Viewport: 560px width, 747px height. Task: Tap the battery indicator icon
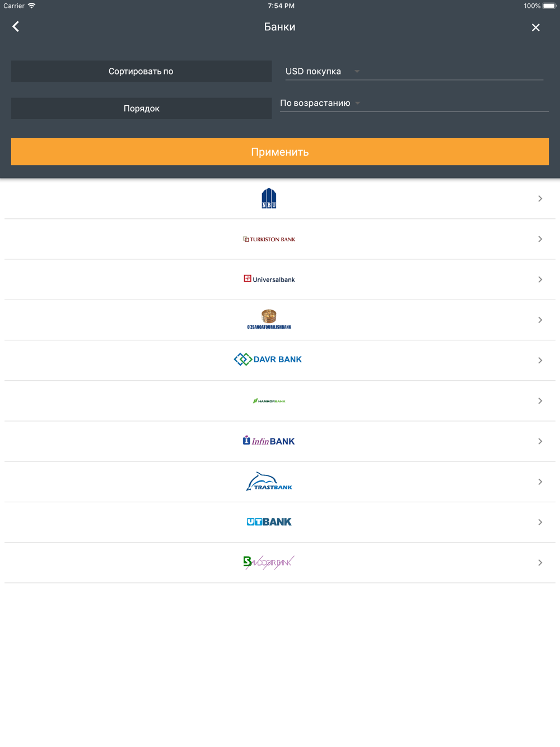tap(549, 6)
